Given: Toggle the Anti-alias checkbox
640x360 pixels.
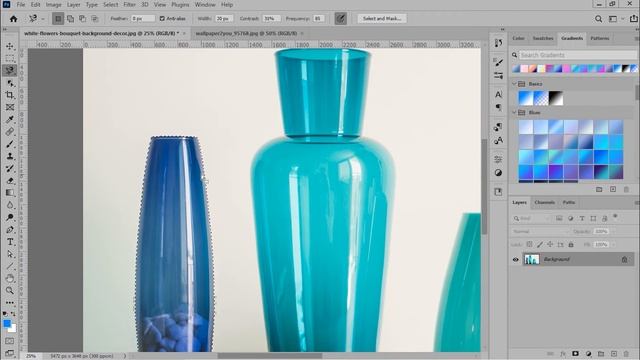Looking at the screenshot, I should click(x=162, y=19).
